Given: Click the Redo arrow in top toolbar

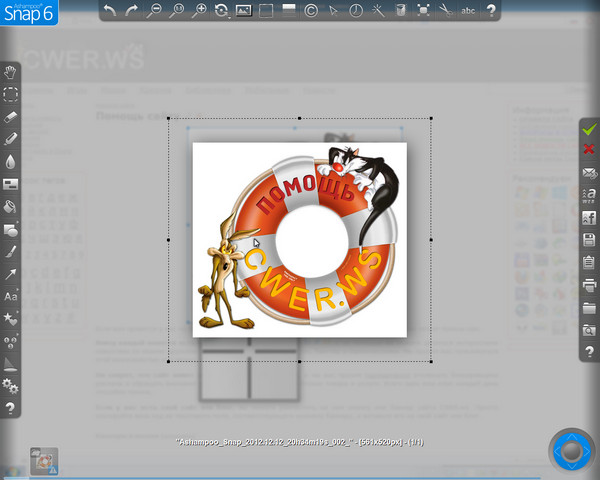Looking at the screenshot, I should pyautogui.click(x=132, y=11).
